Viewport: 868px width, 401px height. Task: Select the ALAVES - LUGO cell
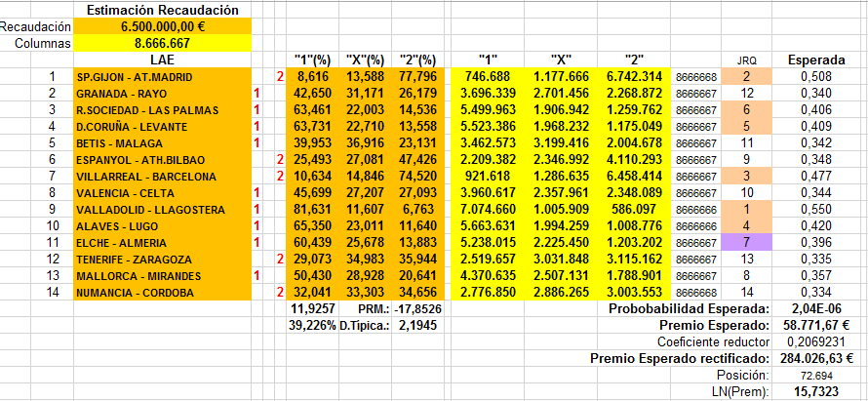pyautogui.click(x=162, y=226)
